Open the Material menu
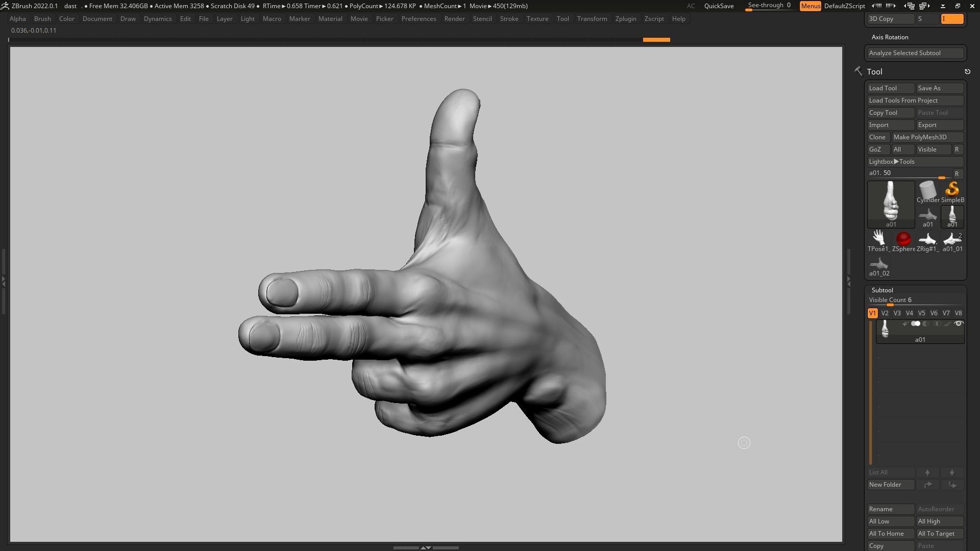 [330, 19]
